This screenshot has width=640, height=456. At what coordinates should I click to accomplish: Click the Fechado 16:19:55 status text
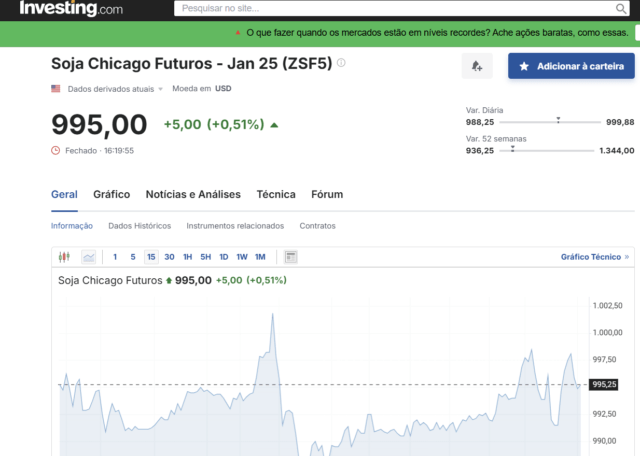pos(100,151)
